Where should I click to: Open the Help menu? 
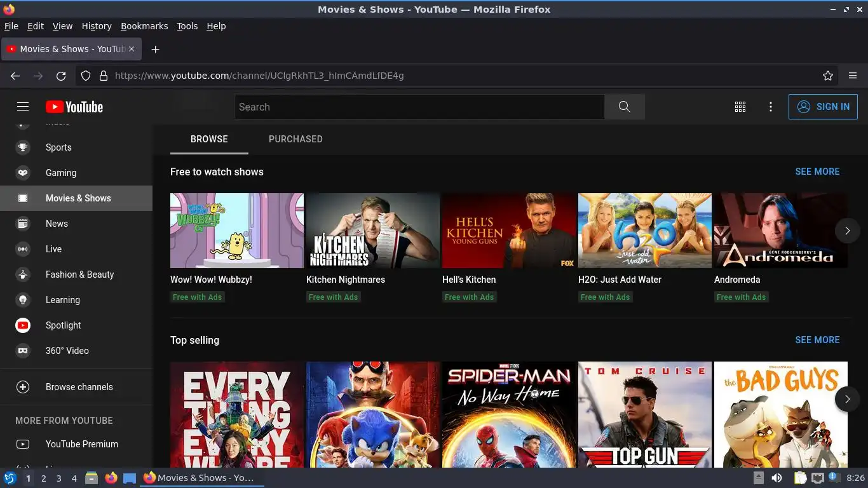point(216,26)
